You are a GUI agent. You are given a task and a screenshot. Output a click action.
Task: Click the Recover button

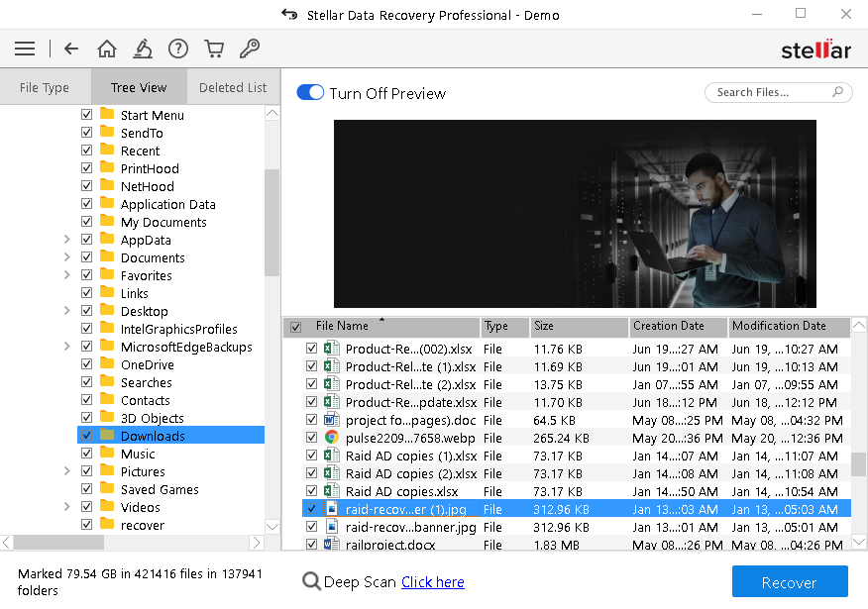790,581
